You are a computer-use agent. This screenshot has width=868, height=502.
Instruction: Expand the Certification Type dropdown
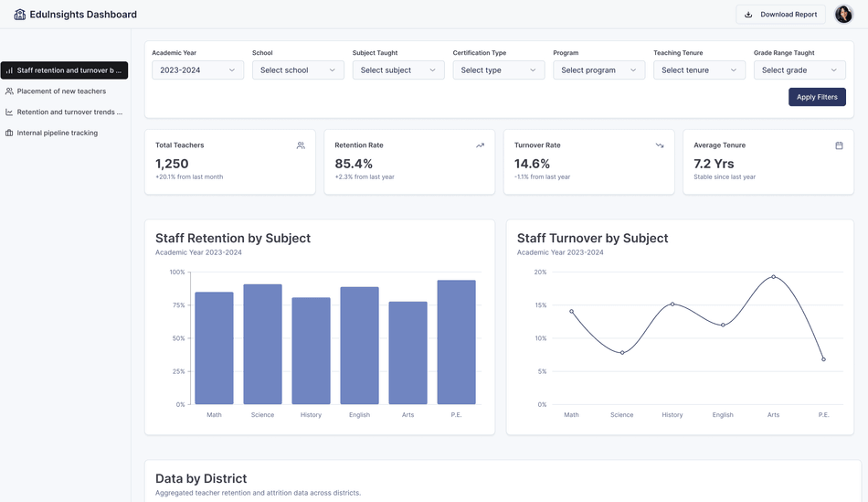coord(499,70)
